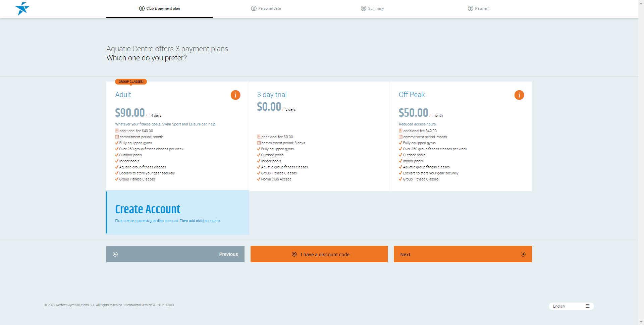Open info icon on Adult plan
The image size is (644, 325).
(235, 95)
